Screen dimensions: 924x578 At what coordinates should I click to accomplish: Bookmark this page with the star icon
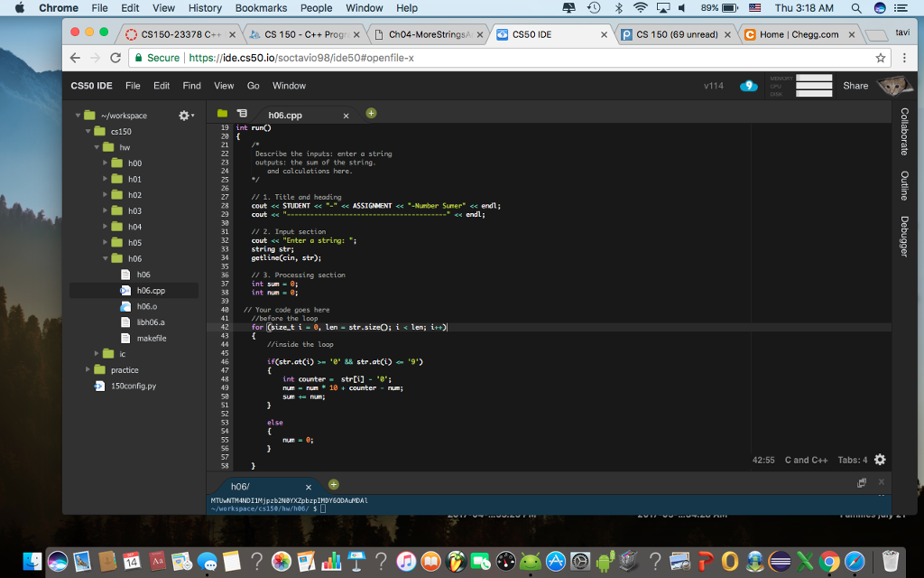(x=881, y=58)
